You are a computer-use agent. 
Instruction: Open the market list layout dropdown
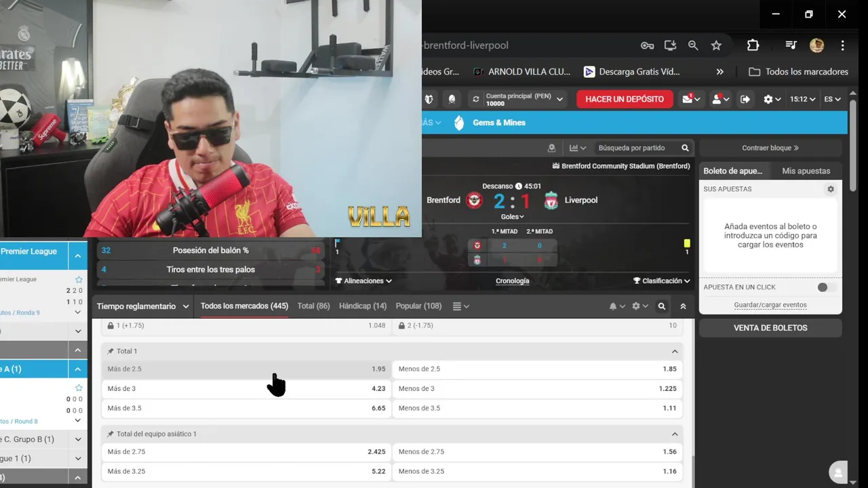pos(461,306)
